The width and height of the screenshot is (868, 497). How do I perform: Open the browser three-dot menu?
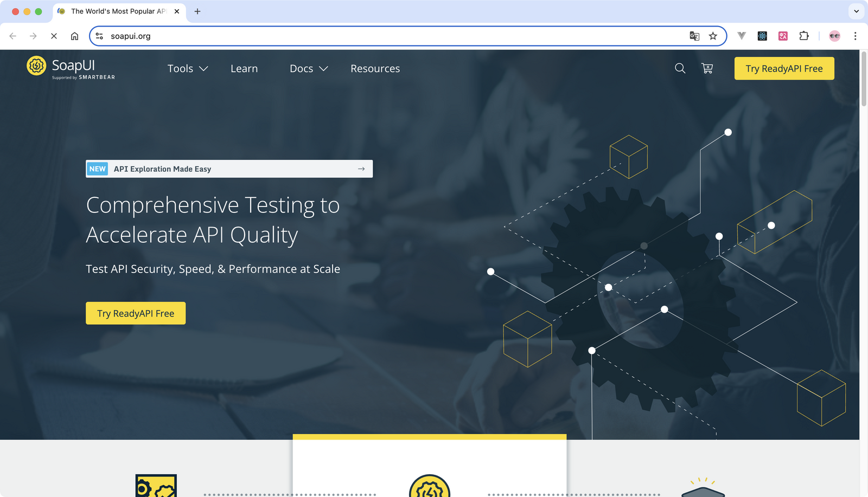pos(856,36)
